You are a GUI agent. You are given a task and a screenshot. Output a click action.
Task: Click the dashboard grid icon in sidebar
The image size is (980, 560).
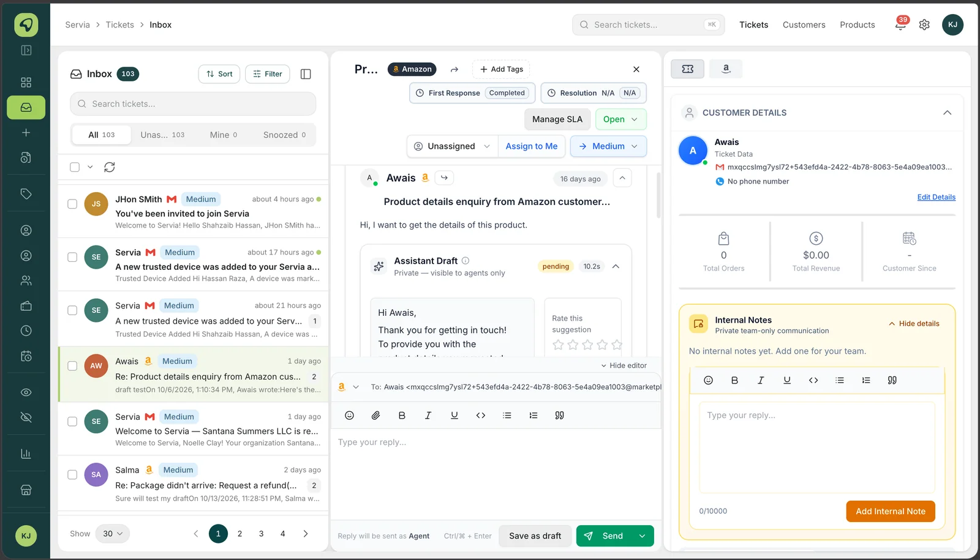click(x=26, y=83)
